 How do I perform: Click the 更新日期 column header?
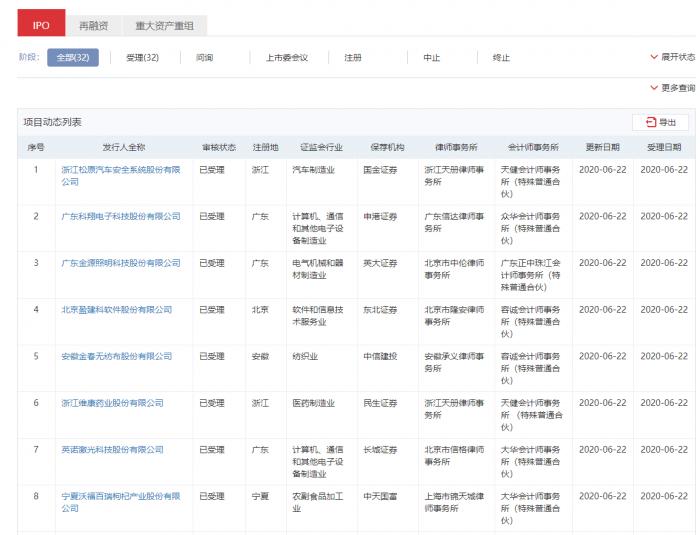pyautogui.click(x=602, y=148)
